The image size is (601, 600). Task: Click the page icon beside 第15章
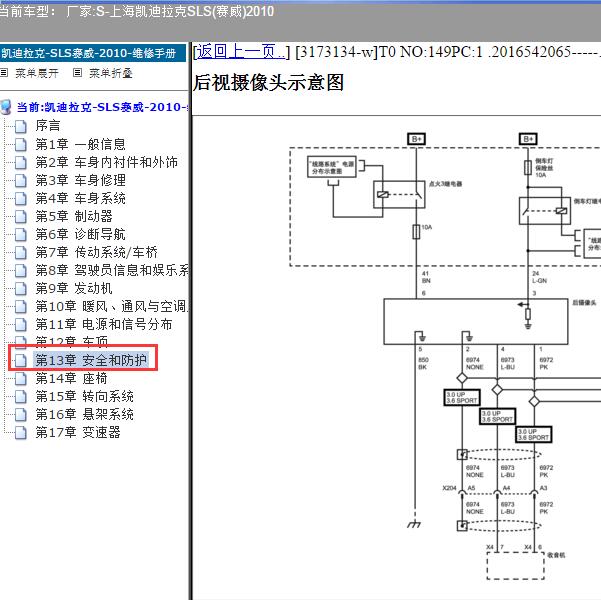click(x=21, y=397)
